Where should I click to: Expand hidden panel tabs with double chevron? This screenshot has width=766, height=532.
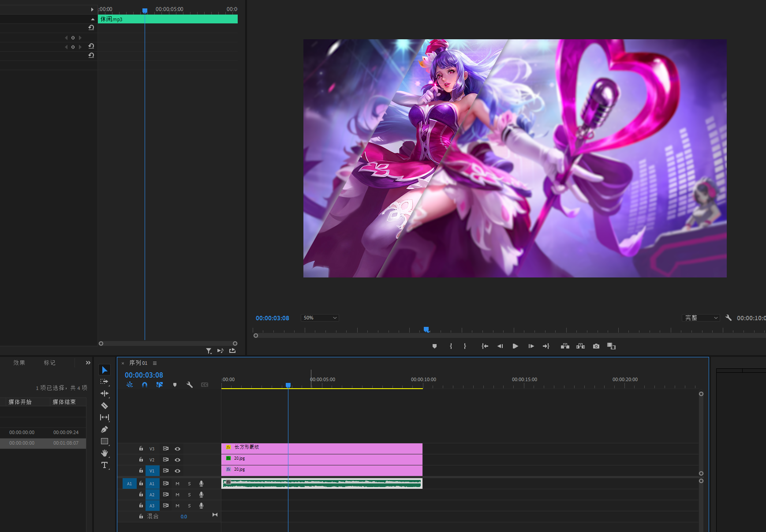[x=88, y=363]
